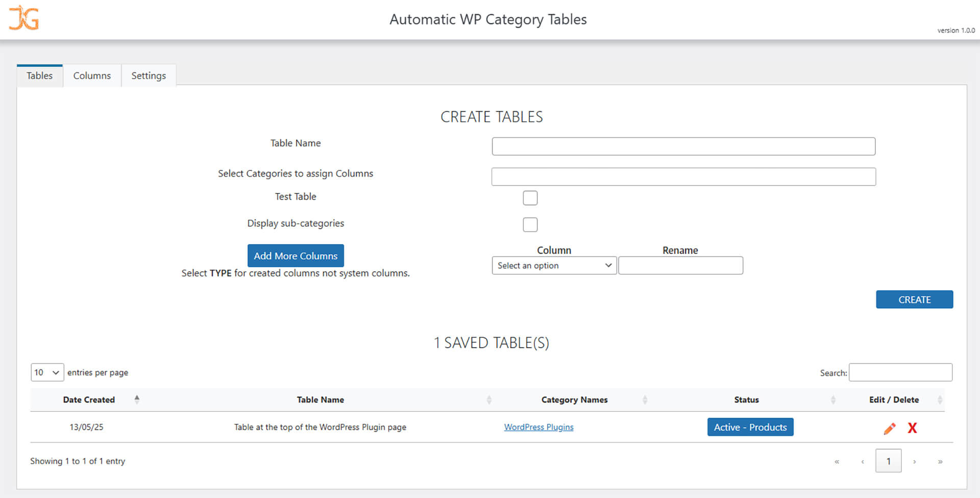Click the Active - Products status button
Screen dimensions: 980x498
750,427
